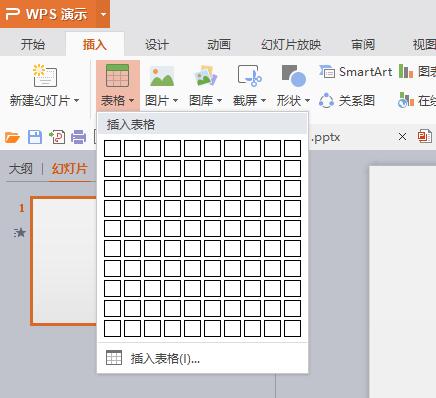Click the save floppy disk icon
The width and height of the screenshot is (436, 398).
pos(35,137)
